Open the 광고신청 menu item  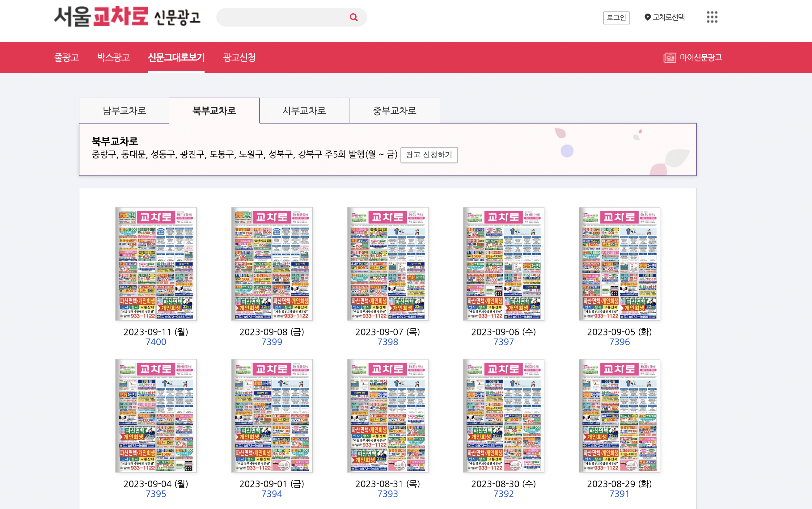(239, 57)
